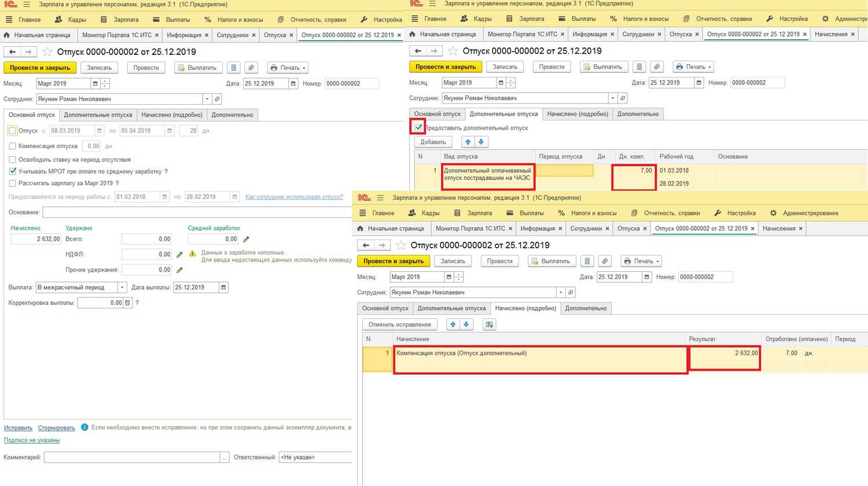Open the calendar picker for Дата выплаты
Screen dimensions: 868x486
(x=224, y=288)
